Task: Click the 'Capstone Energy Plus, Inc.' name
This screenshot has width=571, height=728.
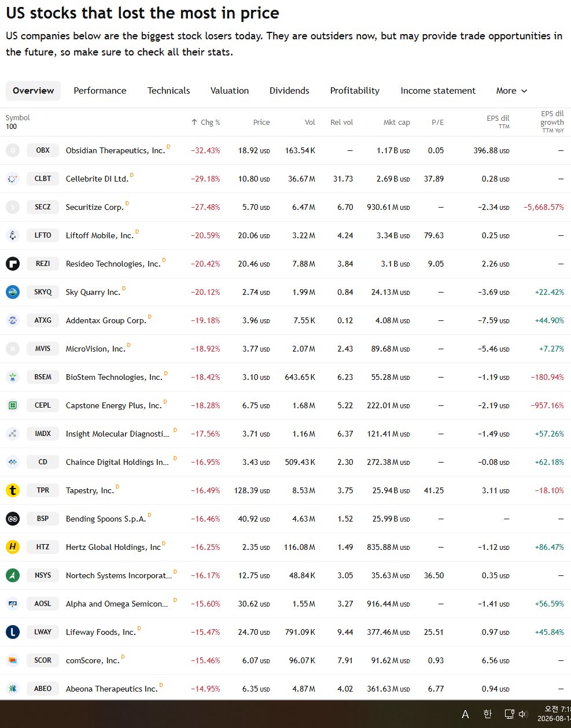Action: point(114,405)
